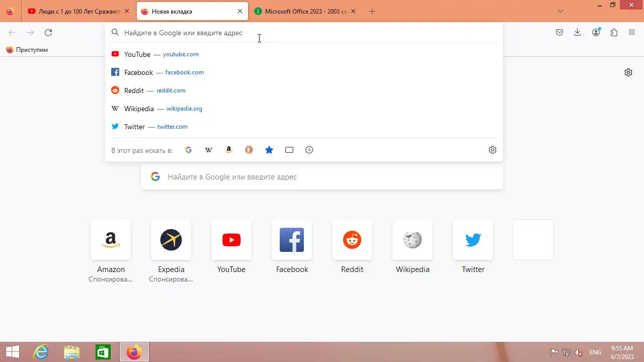Viewport: 644px width, 362px height.
Task: Select Reddit suggestion in address dropdown
Action: (x=304, y=90)
